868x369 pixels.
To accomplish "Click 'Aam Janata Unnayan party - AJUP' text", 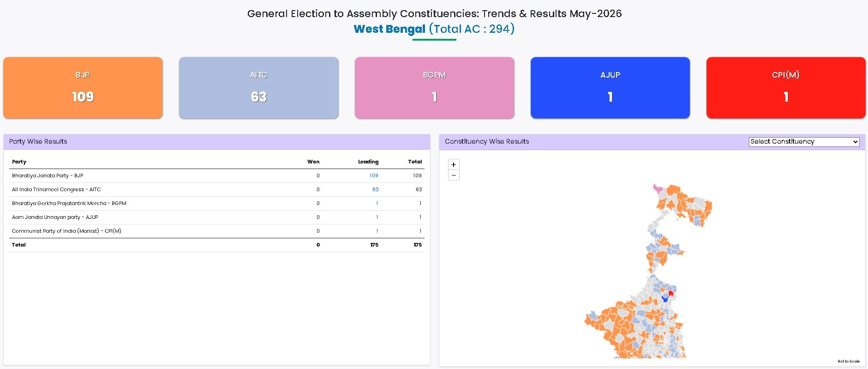I will tap(55, 217).
